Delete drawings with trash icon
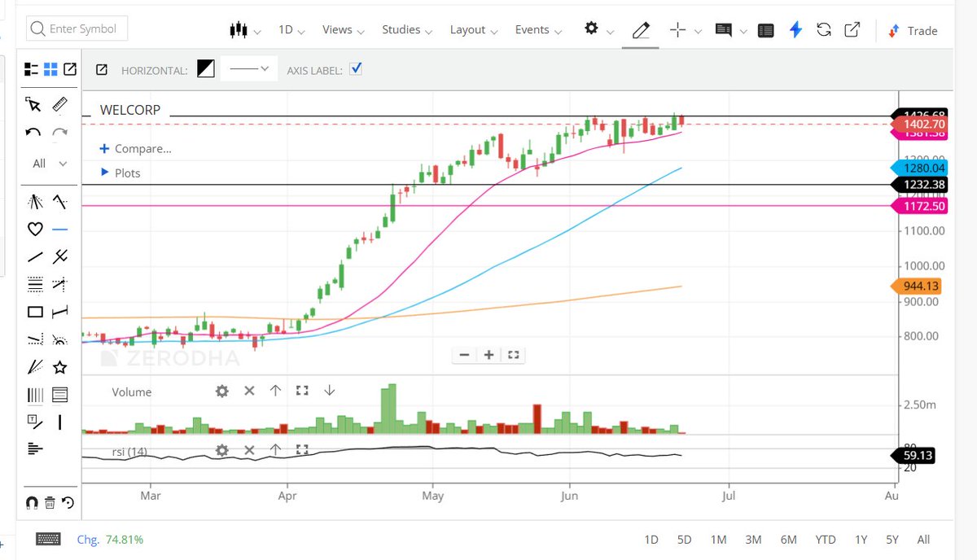977x560 pixels. pos(50,502)
